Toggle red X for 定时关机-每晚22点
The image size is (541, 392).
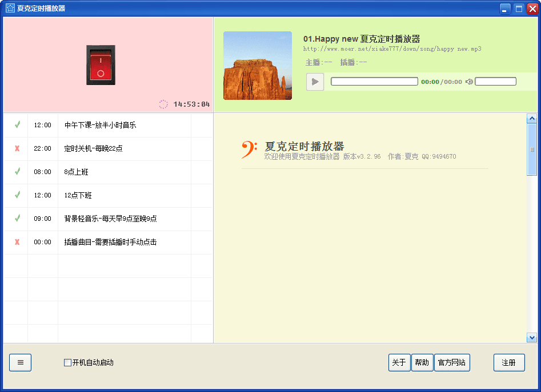17,148
